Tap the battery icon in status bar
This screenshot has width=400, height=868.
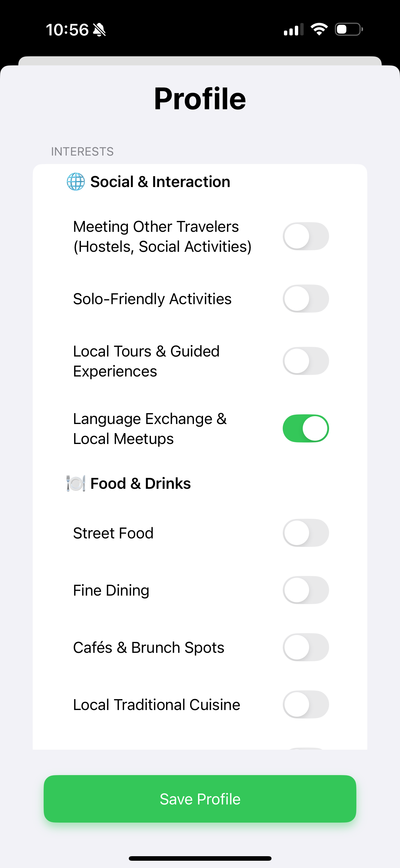(x=349, y=29)
